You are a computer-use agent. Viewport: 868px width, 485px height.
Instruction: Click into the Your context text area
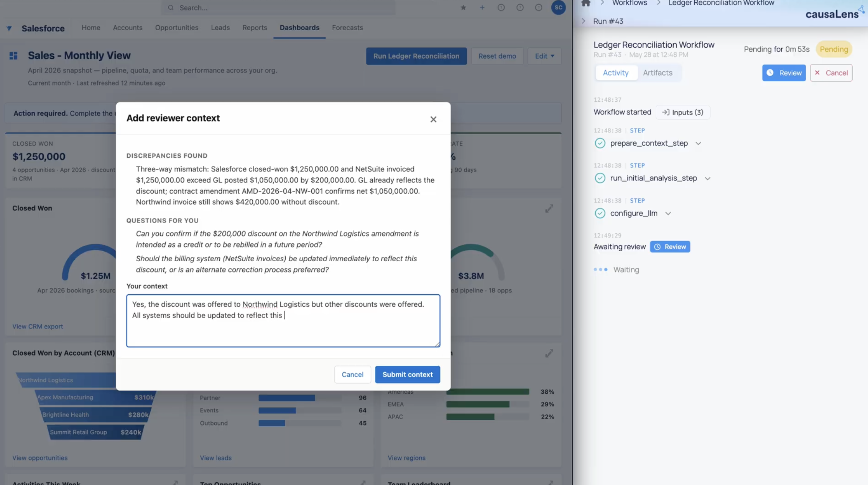point(283,321)
